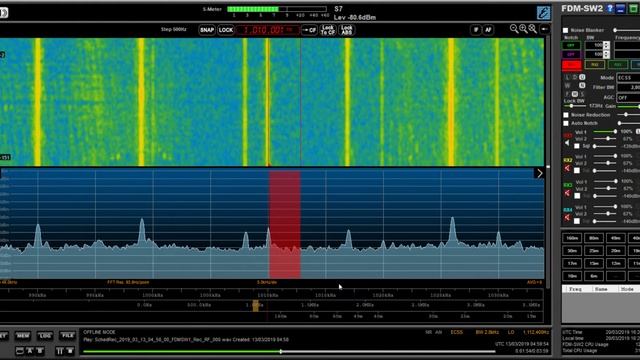This screenshot has height=360, width=640.
Task: Pause the recording playback
Action: click(x=60, y=351)
